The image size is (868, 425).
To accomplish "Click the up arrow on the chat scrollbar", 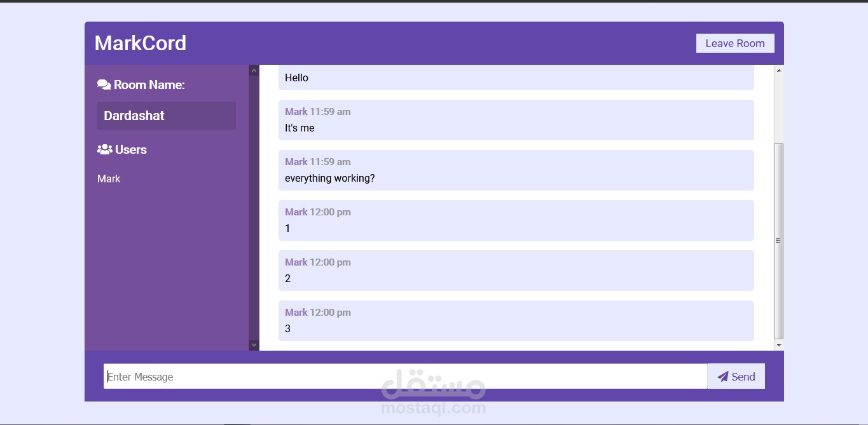I will (778, 70).
